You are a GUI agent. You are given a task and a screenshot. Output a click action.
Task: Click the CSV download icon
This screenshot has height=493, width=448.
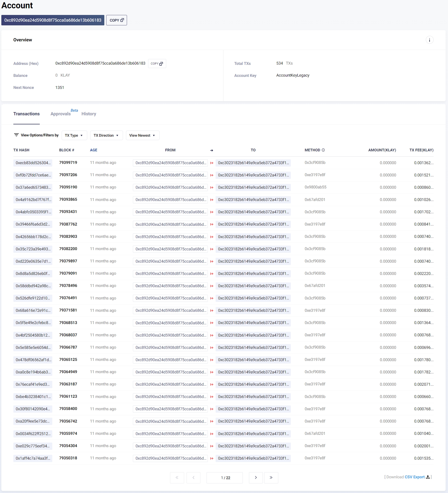[428, 477]
